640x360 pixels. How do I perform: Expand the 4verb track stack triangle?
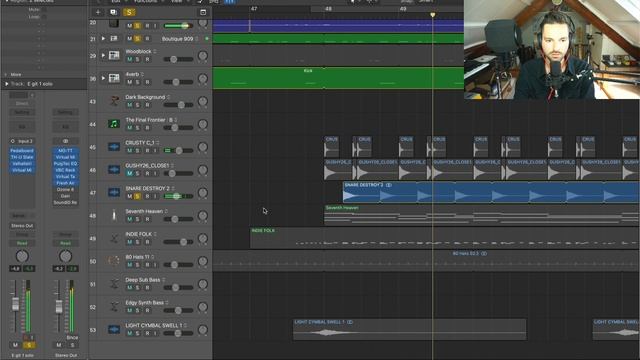coord(103,78)
